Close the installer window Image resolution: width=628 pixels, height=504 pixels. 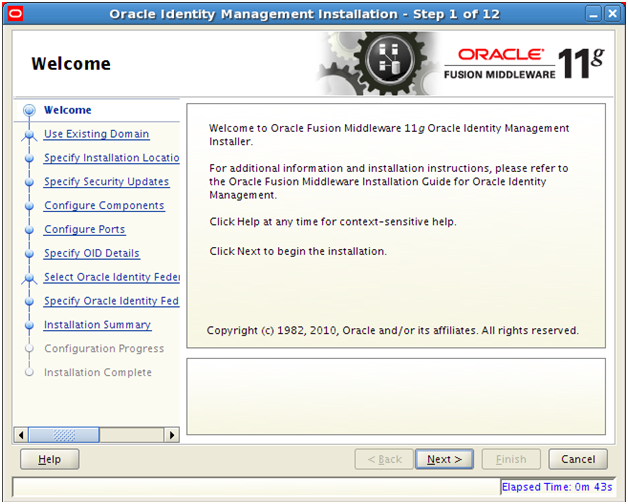click(613, 14)
